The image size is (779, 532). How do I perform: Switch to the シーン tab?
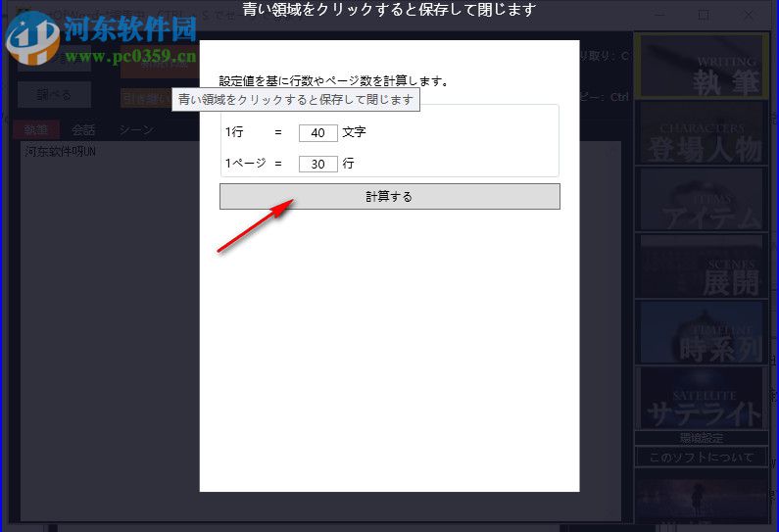136,130
